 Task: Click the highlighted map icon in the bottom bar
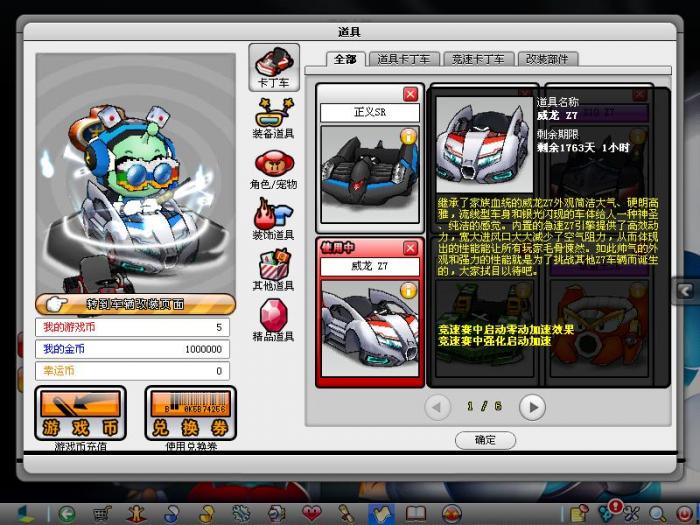[381, 514]
